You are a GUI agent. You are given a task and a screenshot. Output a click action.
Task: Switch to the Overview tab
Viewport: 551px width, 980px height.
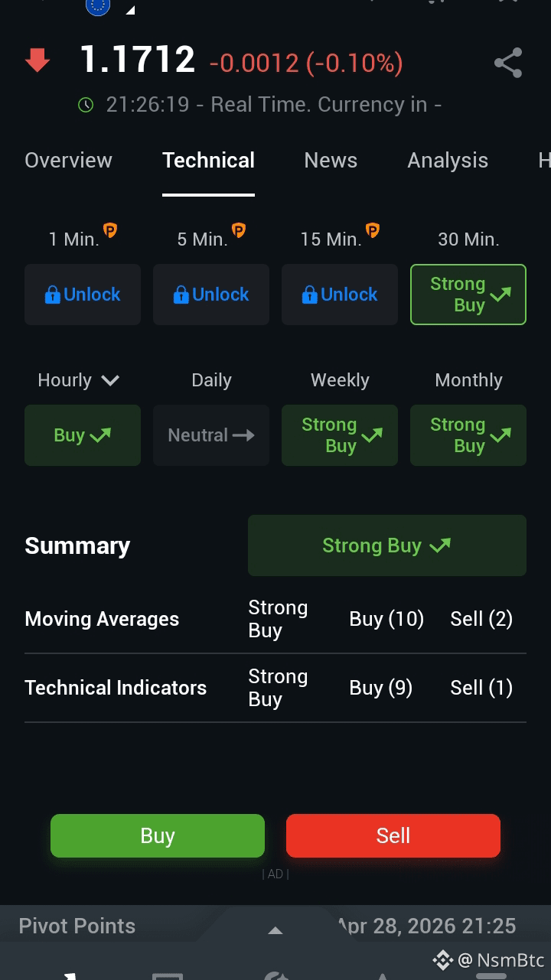[x=68, y=160]
